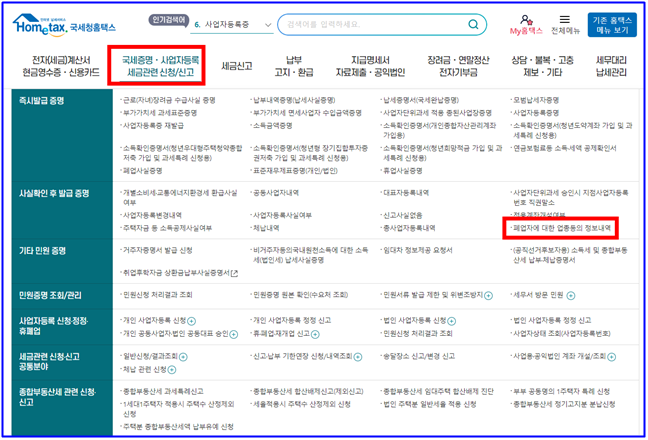Open 거주자증명서 발급 신청 link
Viewport: 648px width, 440px height.
tap(157, 250)
